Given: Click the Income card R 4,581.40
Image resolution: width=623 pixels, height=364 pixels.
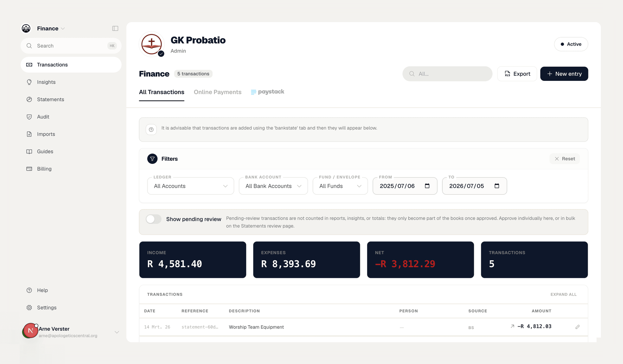Looking at the screenshot, I should (x=193, y=260).
